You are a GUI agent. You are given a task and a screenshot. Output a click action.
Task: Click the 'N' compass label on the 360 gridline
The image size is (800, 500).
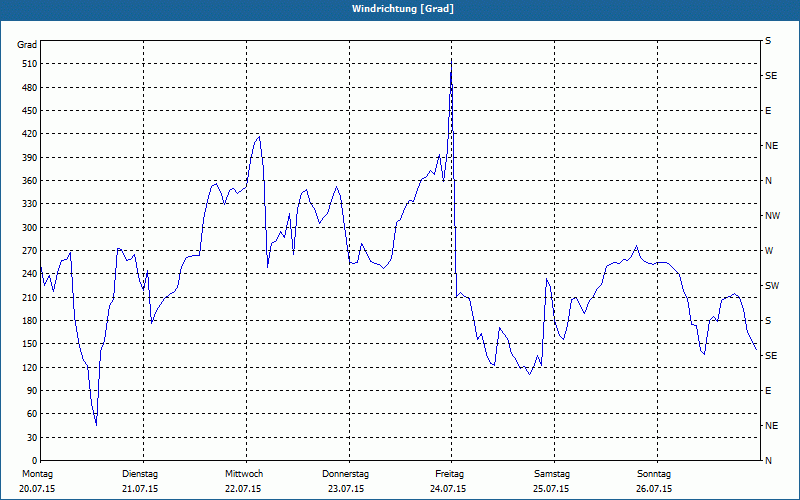point(768,181)
